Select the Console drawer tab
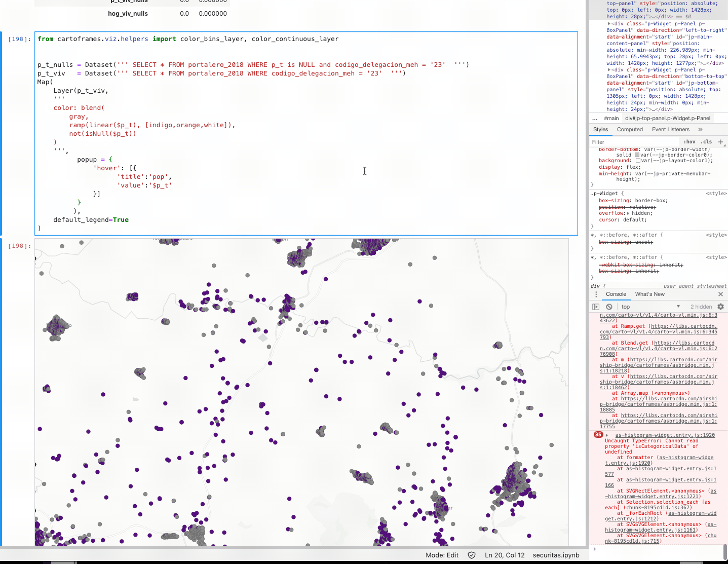The image size is (728, 564). (x=616, y=294)
